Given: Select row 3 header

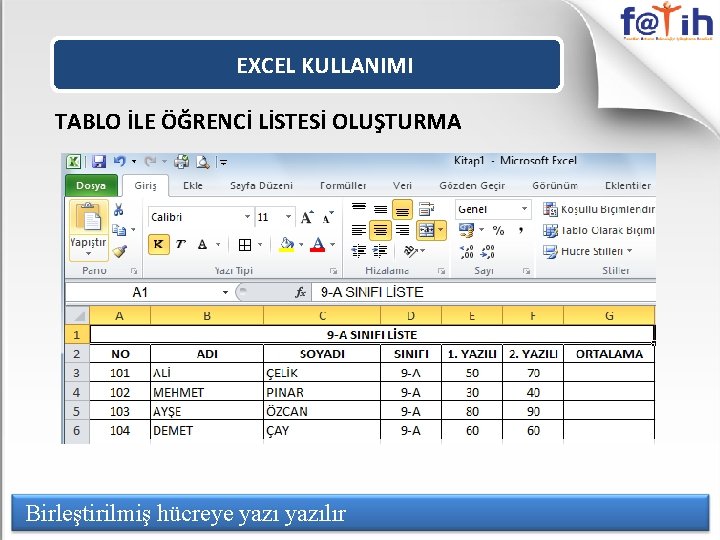Looking at the screenshot, I should pyautogui.click(x=77, y=373).
